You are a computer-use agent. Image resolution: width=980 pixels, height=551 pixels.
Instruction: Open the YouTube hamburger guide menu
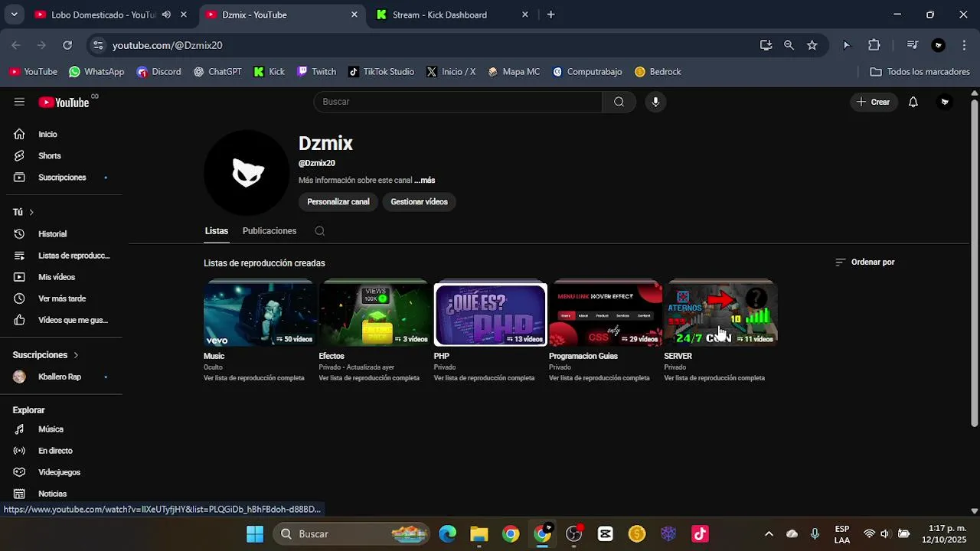(19, 102)
